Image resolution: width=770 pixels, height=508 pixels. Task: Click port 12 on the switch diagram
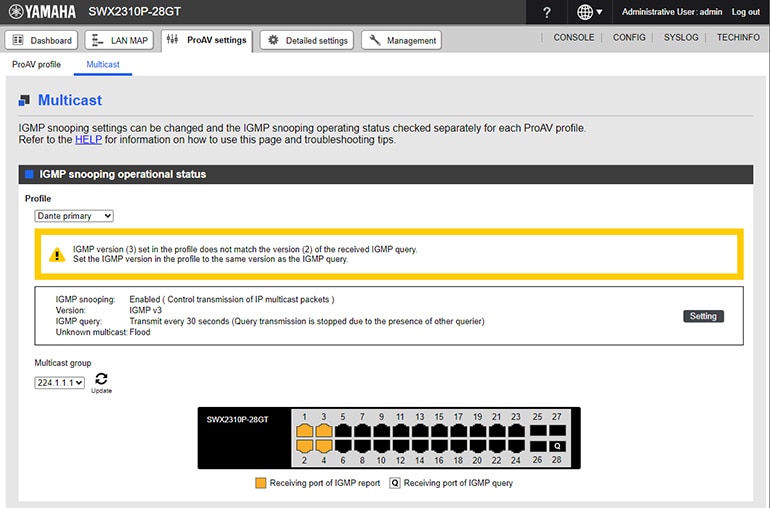pyautogui.click(x=401, y=446)
